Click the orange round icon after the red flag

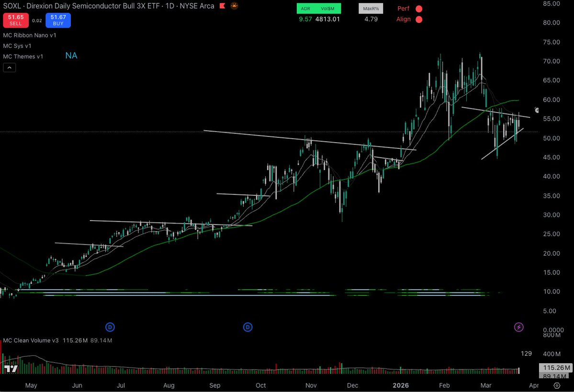234,6
